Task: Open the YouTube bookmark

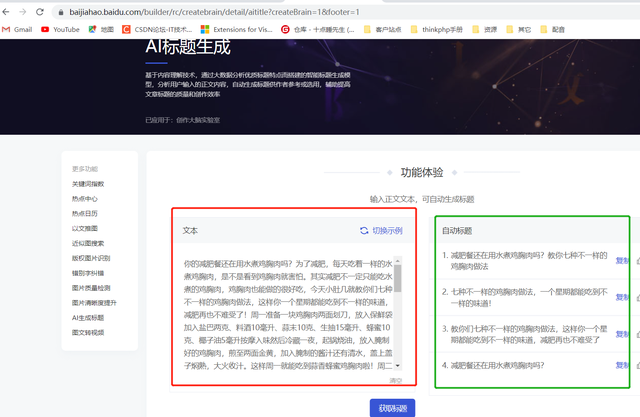Action: click(60, 29)
